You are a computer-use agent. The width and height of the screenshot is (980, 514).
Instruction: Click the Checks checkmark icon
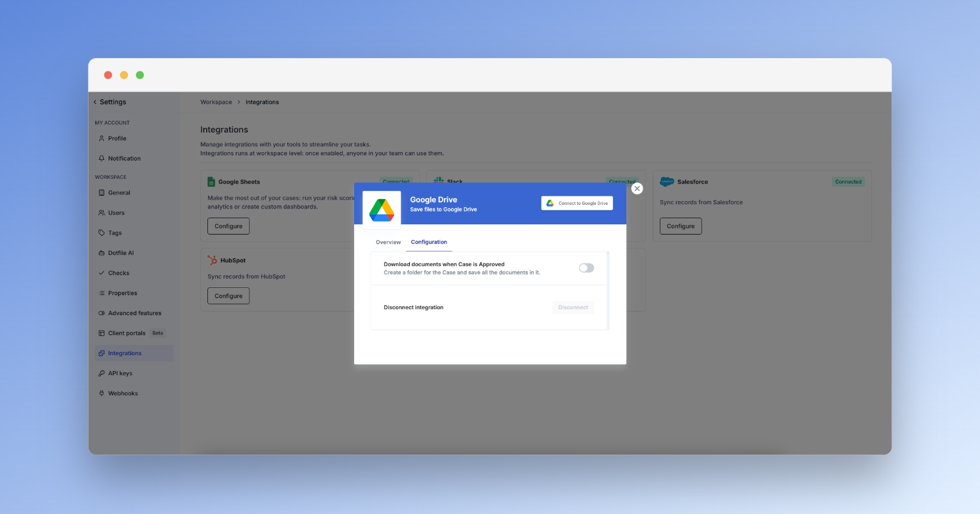pyautogui.click(x=101, y=273)
